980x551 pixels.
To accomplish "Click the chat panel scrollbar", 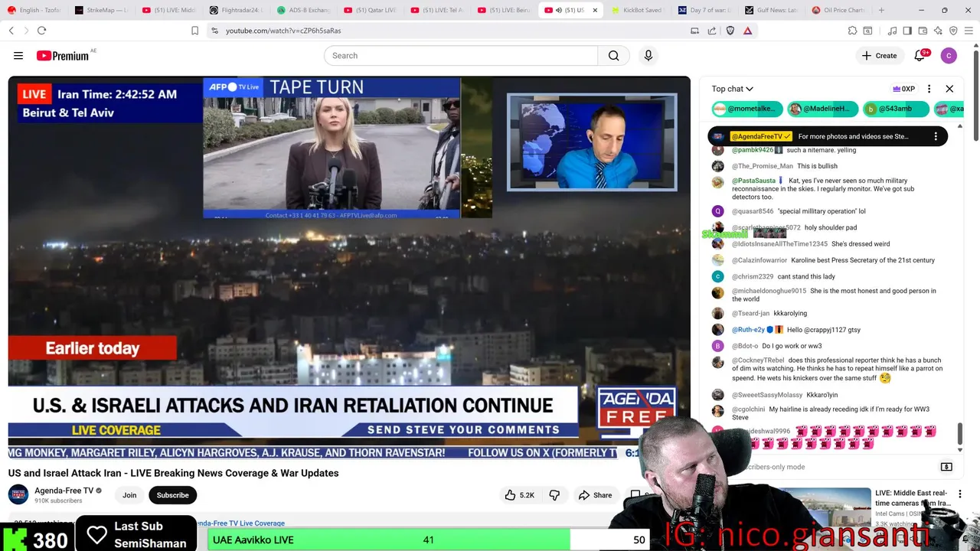I will click(x=960, y=434).
